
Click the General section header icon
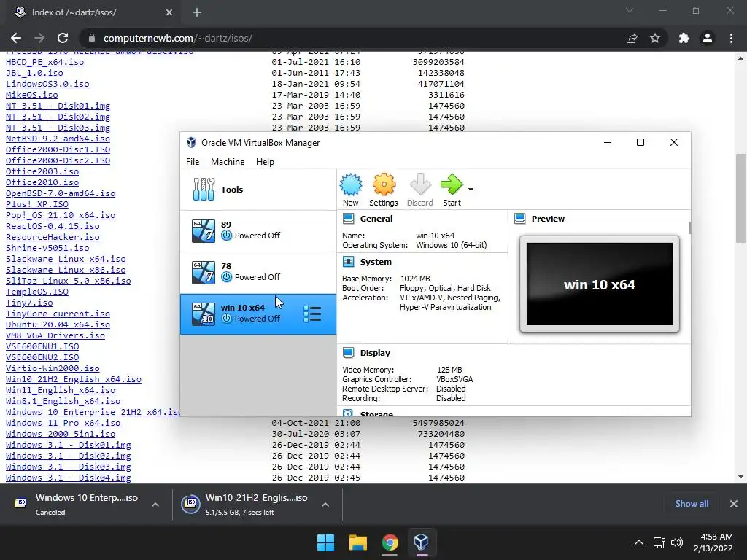click(348, 219)
